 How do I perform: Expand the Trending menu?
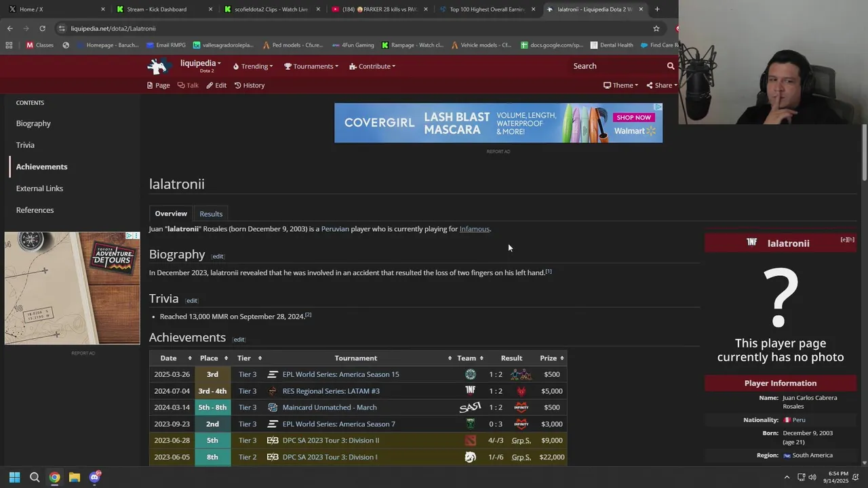[x=253, y=66]
